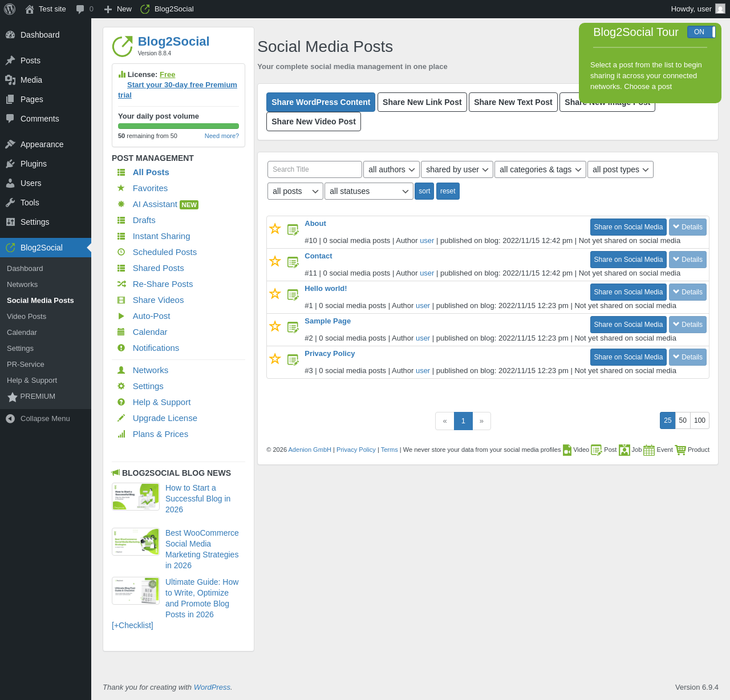Expand the all categories & tags filter
730x700 pixels.
tap(540, 169)
